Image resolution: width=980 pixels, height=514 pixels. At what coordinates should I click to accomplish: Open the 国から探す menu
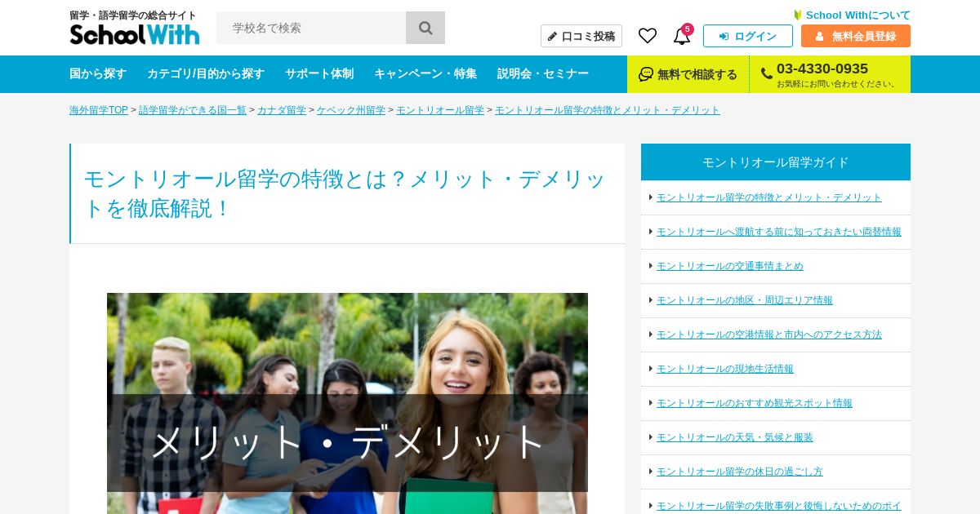[x=98, y=73]
